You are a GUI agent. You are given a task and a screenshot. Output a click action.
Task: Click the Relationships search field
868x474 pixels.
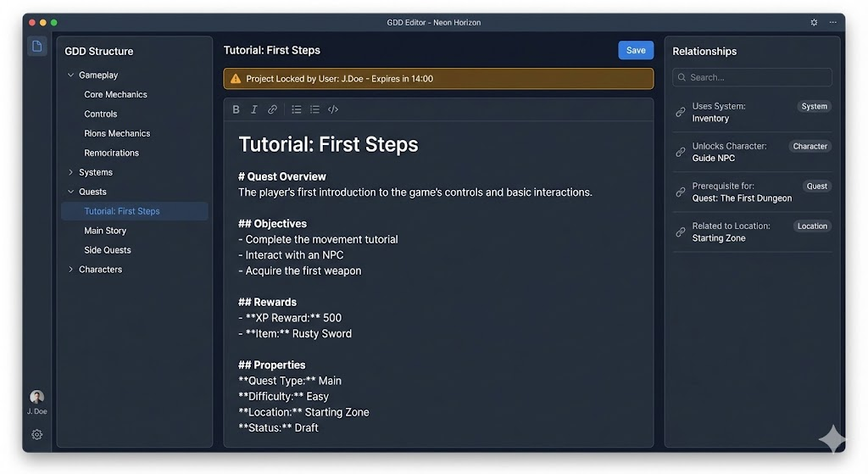[752, 77]
